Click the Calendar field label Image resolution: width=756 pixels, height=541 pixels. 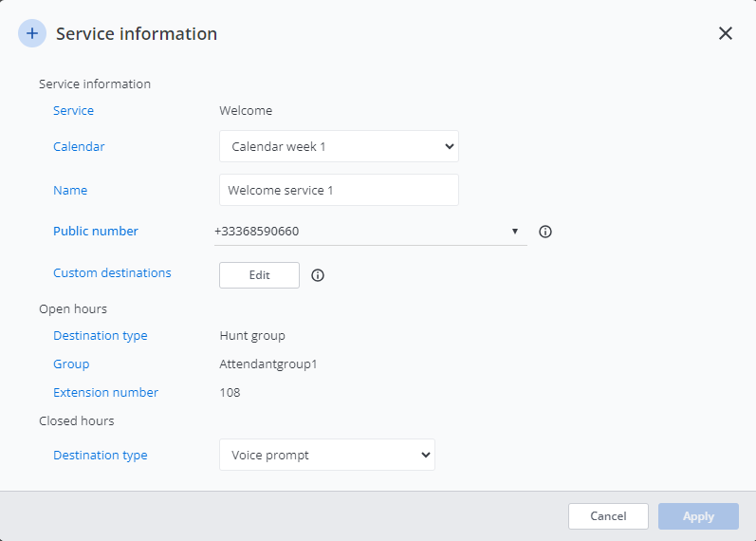pos(79,147)
